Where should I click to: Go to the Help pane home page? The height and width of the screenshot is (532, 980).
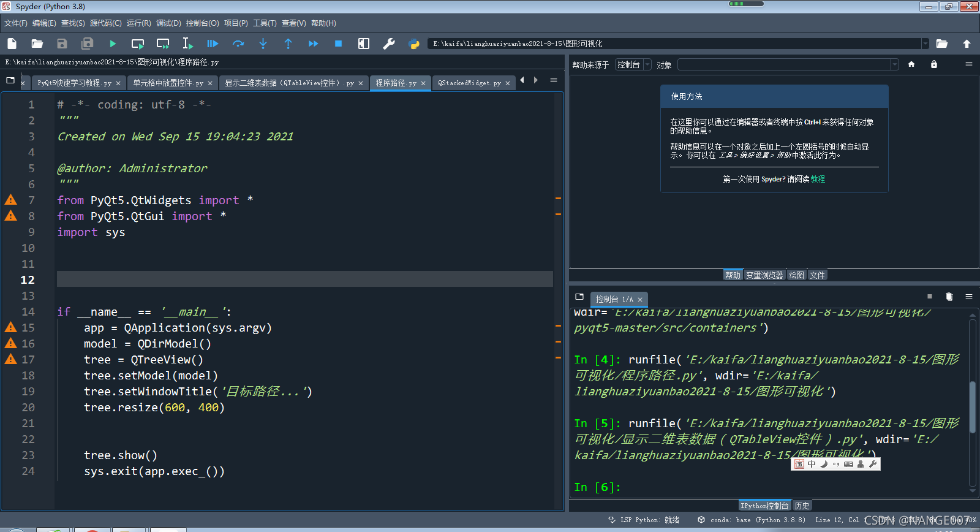tap(911, 64)
